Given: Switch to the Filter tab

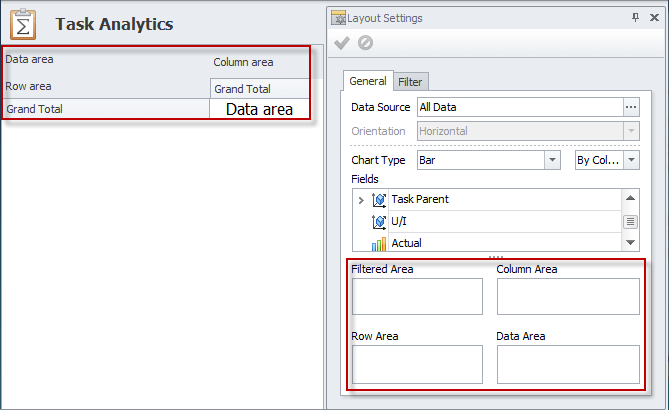Looking at the screenshot, I should (x=410, y=82).
